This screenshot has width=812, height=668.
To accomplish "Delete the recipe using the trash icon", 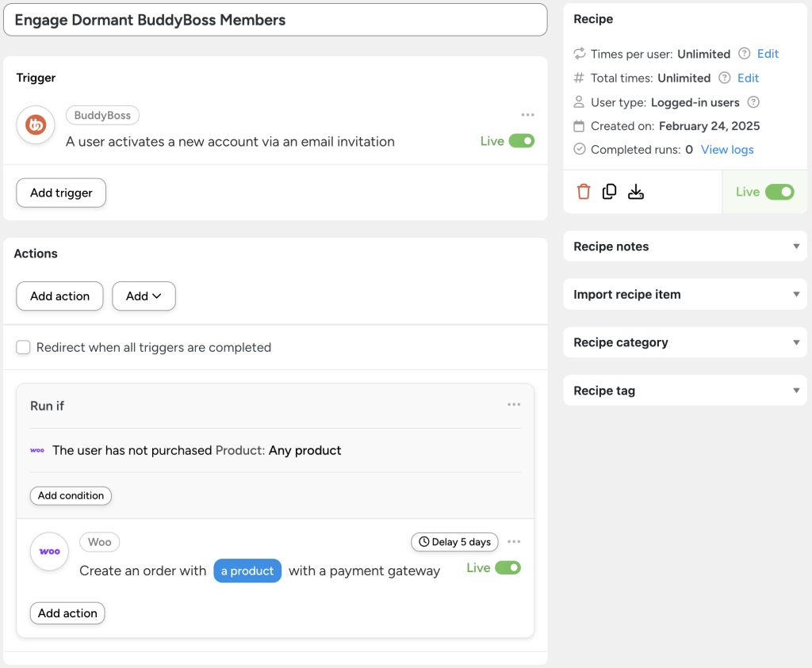I will point(583,191).
